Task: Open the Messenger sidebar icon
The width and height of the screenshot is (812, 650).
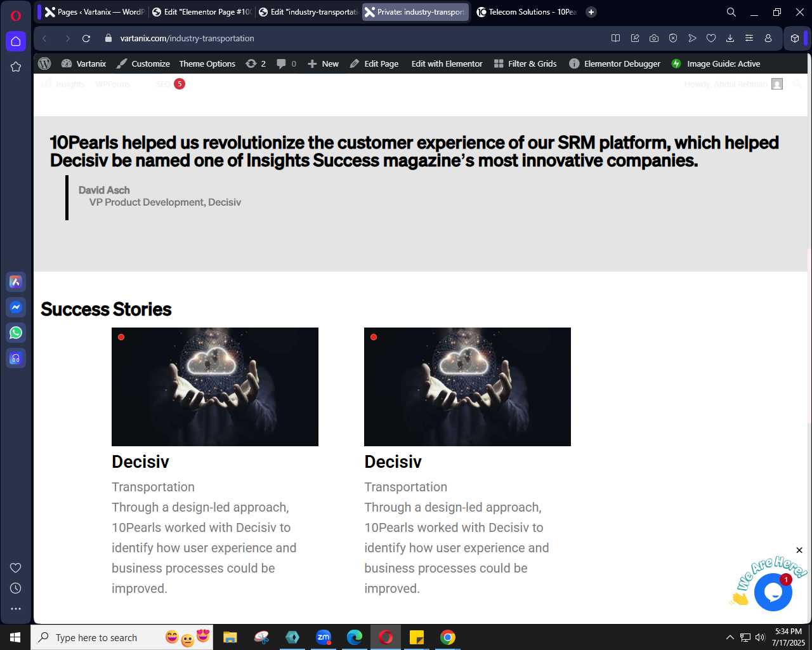Action: click(x=16, y=307)
